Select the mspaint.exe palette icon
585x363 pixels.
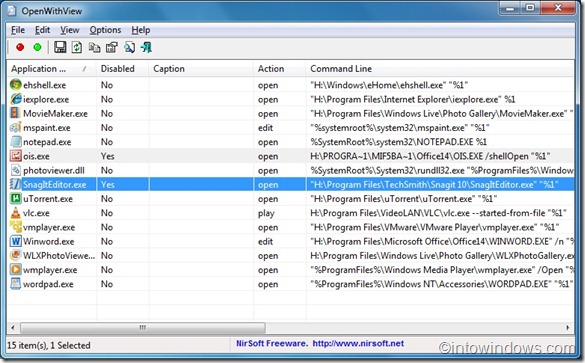point(16,127)
